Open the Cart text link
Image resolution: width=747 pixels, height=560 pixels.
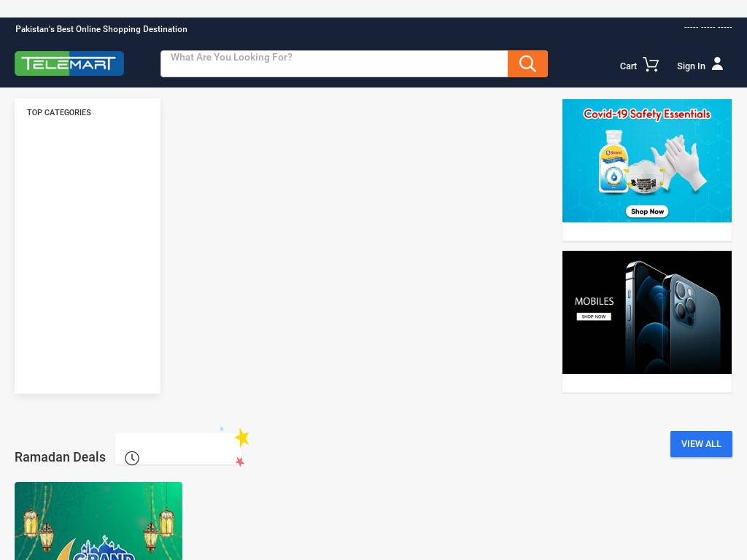tap(628, 66)
